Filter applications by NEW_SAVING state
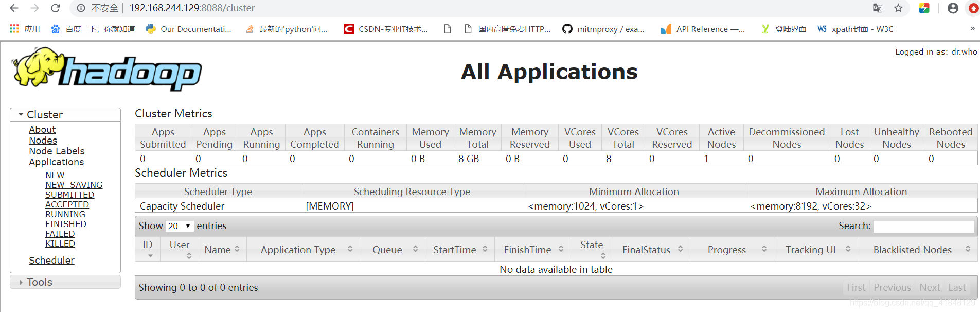Screen dimensions: 980x312 click(74, 185)
